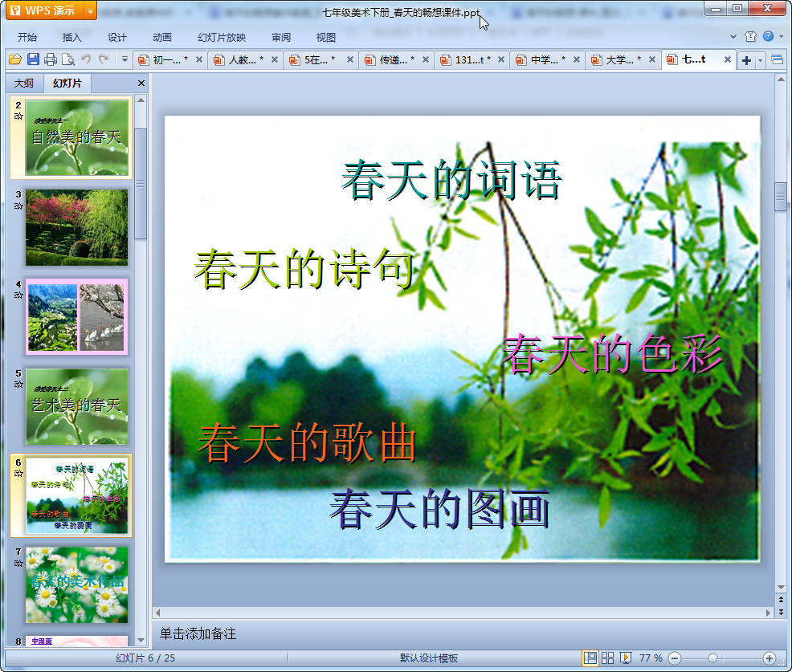
Task: Close the 中学... document tab
Action: (576, 59)
